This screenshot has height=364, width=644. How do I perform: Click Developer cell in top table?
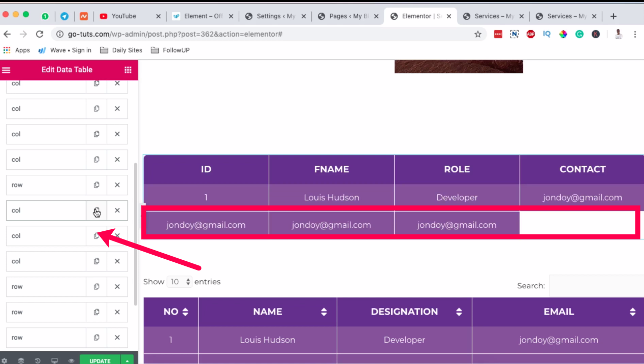[457, 197]
